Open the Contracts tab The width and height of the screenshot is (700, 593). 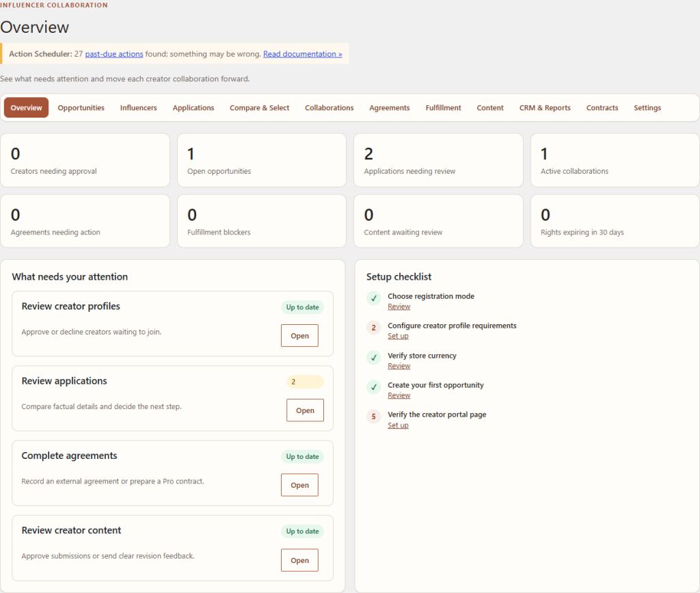point(602,107)
